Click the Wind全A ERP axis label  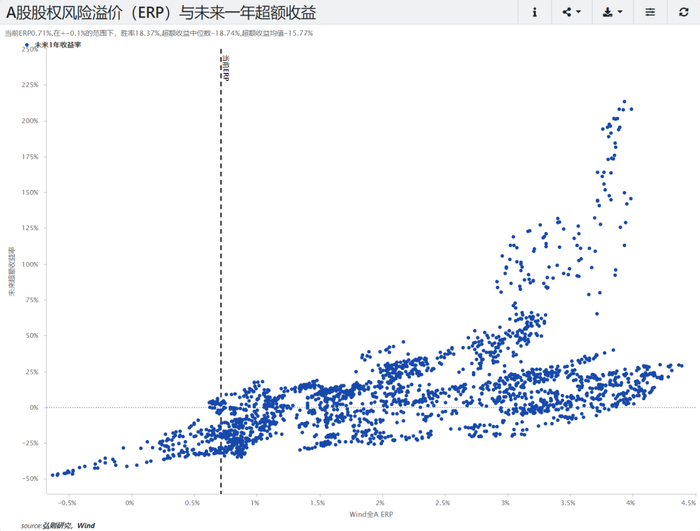(371, 514)
